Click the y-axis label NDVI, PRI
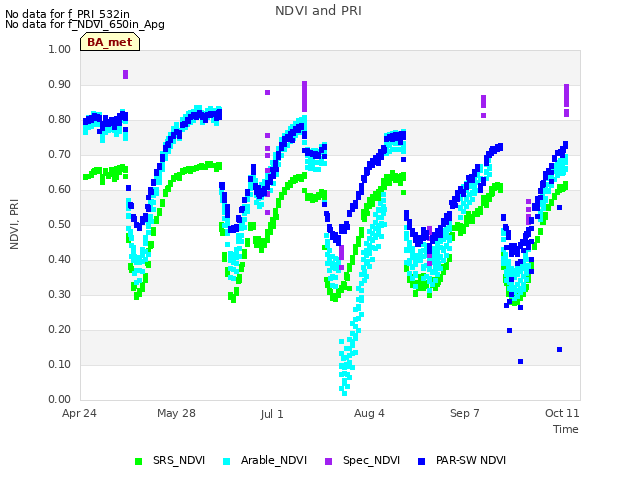The height and width of the screenshot is (480, 640). point(14,224)
